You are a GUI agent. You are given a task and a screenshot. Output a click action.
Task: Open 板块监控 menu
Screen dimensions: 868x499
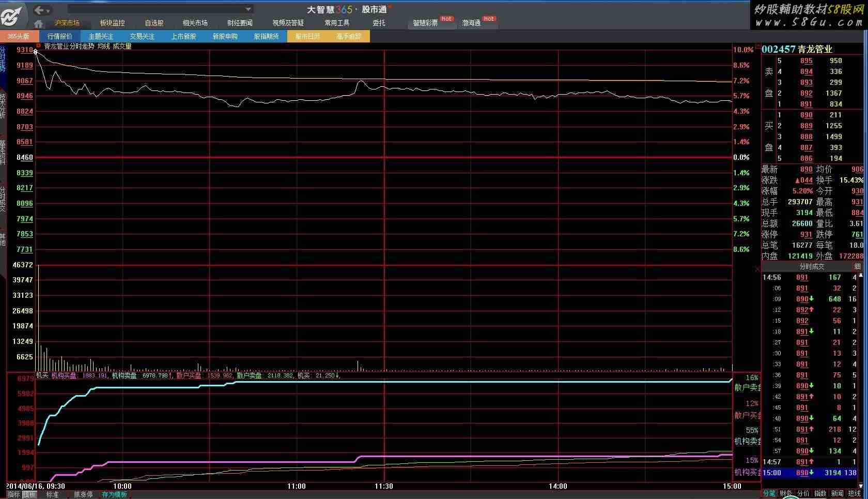112,23
